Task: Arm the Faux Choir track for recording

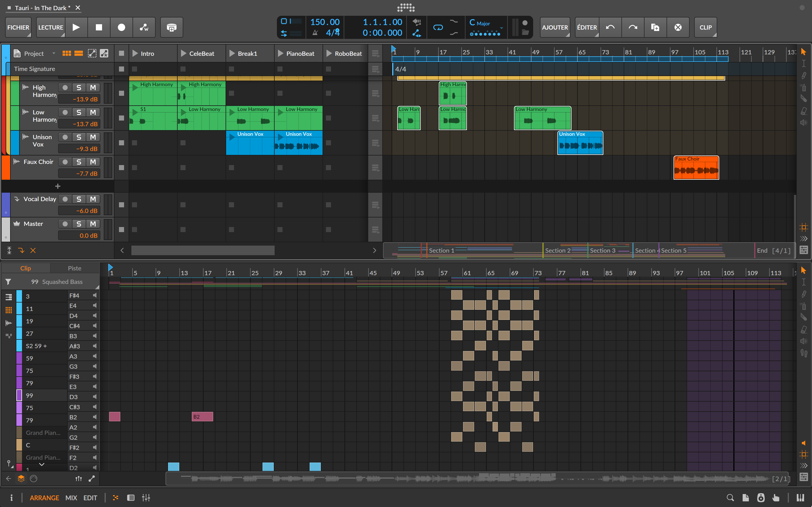Action: point(65,162)
